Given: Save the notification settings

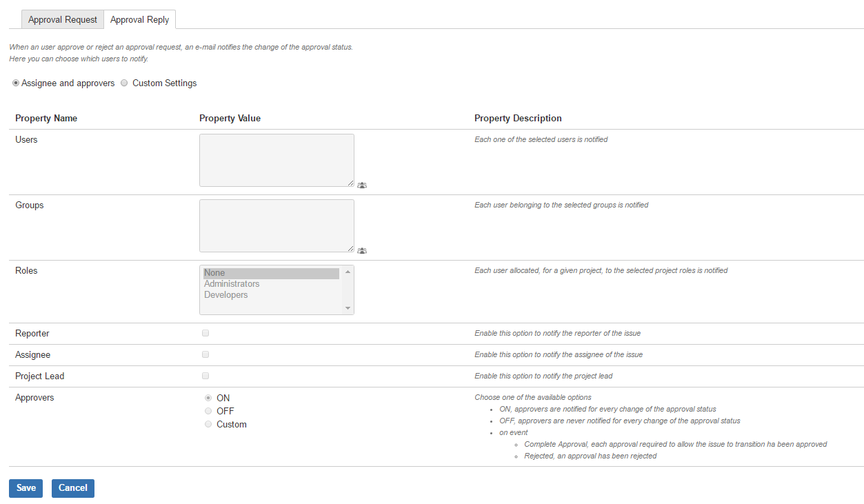Looking at the screenshot, I should [26, 488].
